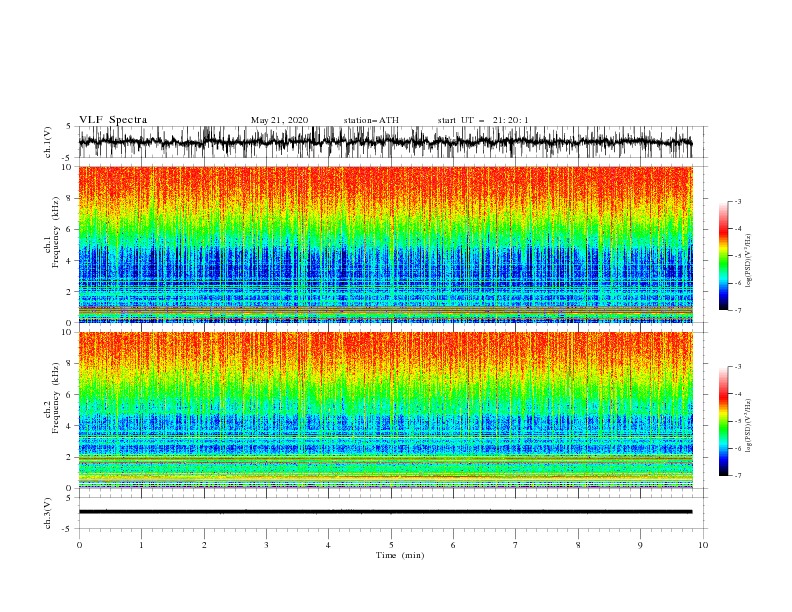Click the "ch.1(V)" waveform axis label
The height and width of the screenshot is (612, 792).
(48, 142)
